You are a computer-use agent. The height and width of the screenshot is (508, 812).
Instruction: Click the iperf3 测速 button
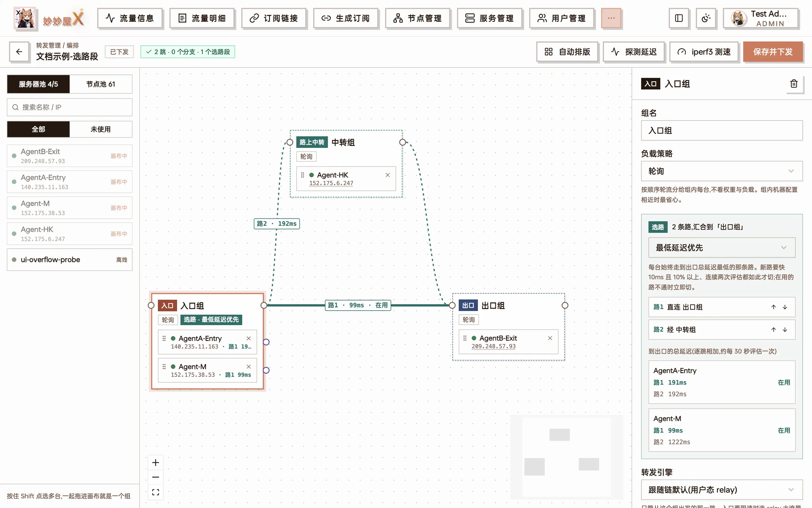pyautogui.click(x=704, y=52)
